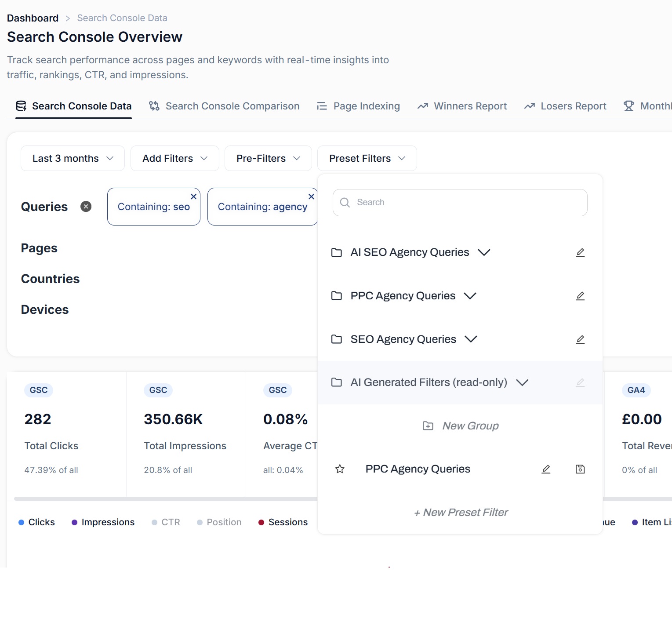
Task: Click the '20.8% of all' text
Action: pyautogui.click(x=168, y=470)
